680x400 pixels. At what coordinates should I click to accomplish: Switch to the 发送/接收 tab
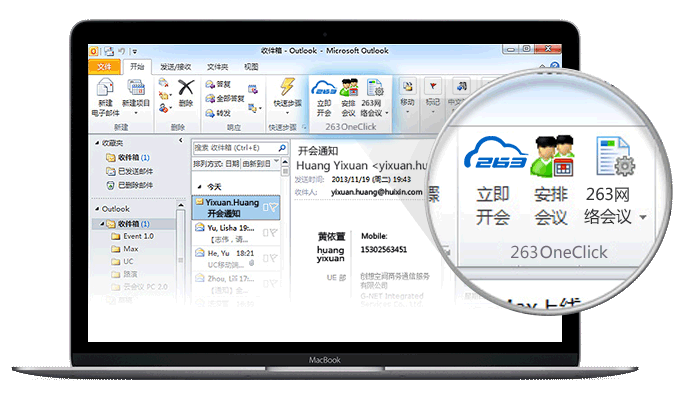[176, 66]
